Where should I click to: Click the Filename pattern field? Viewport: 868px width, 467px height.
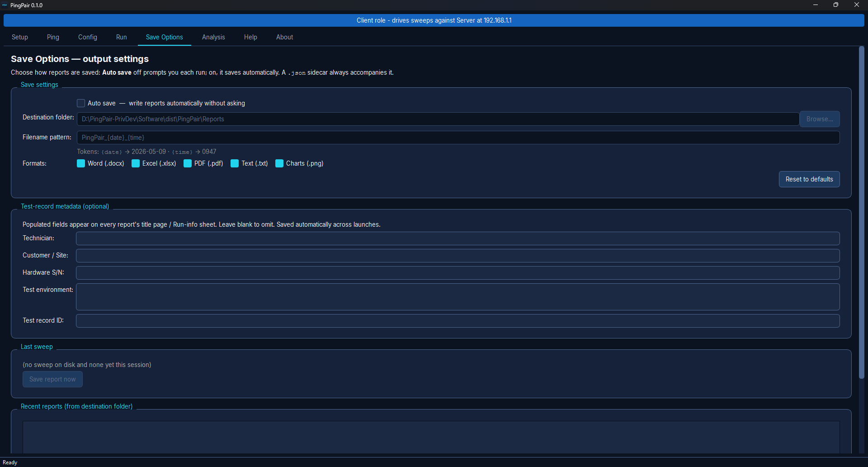pyautogui.click(x=458, y=138)
